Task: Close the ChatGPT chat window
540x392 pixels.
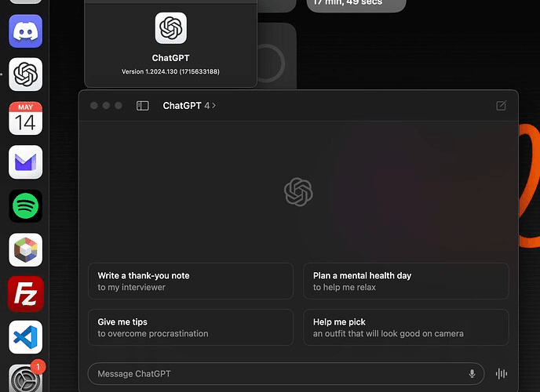Action: [x=94, y=106]
